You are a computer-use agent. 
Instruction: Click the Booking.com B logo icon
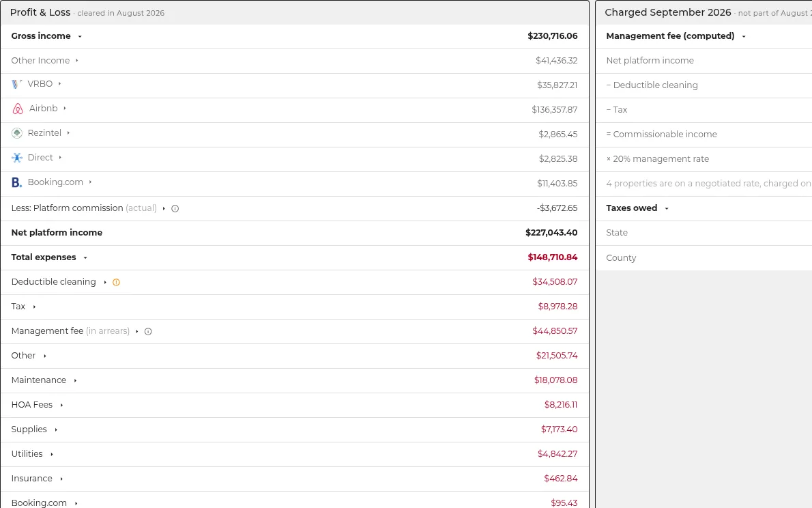(16, 182)
